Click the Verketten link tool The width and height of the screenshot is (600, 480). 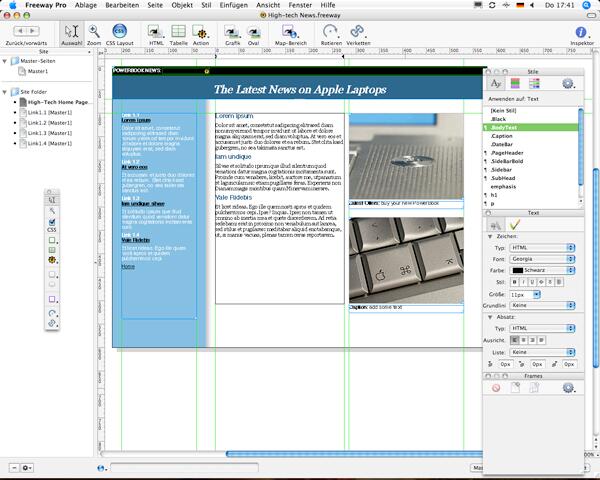[358, 33]
